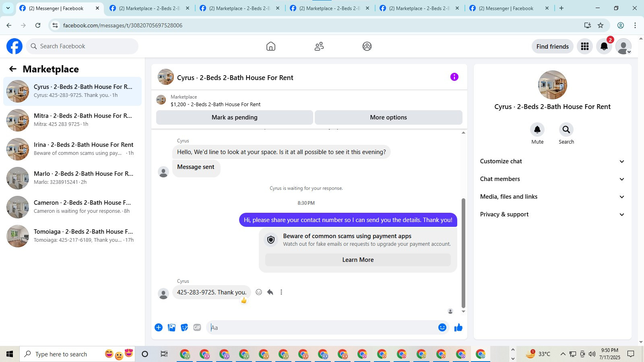644x362 pixels.
Task: Open Tomoiaga conversation in the list
Action: [72, 236]
